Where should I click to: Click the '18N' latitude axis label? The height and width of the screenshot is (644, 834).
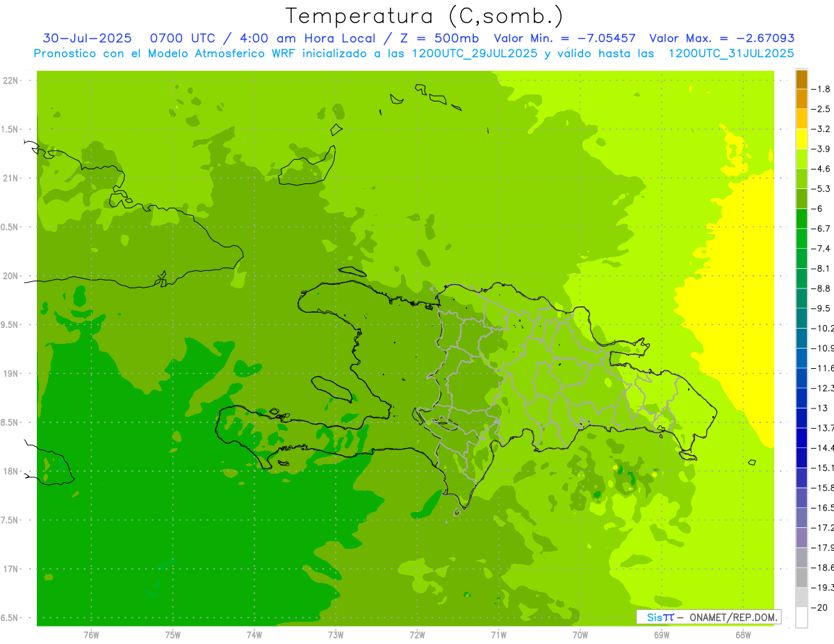coord(12,472)
